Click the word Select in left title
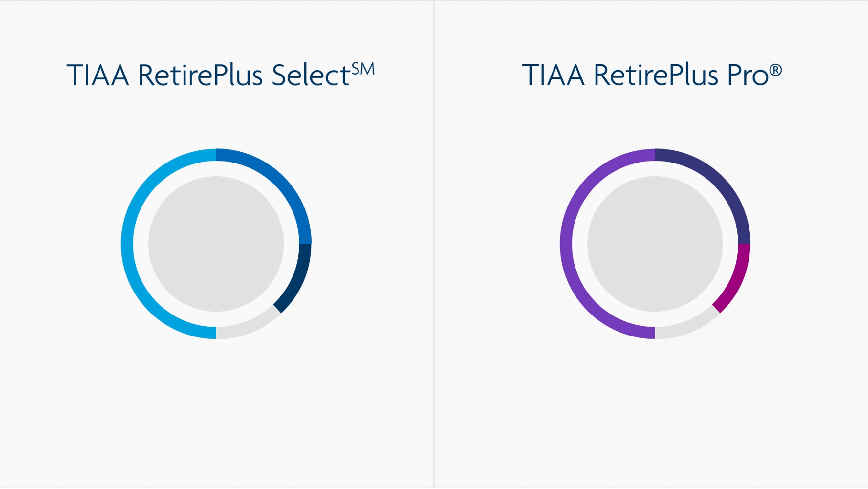The image size is (868, 489). pos(311,75)
